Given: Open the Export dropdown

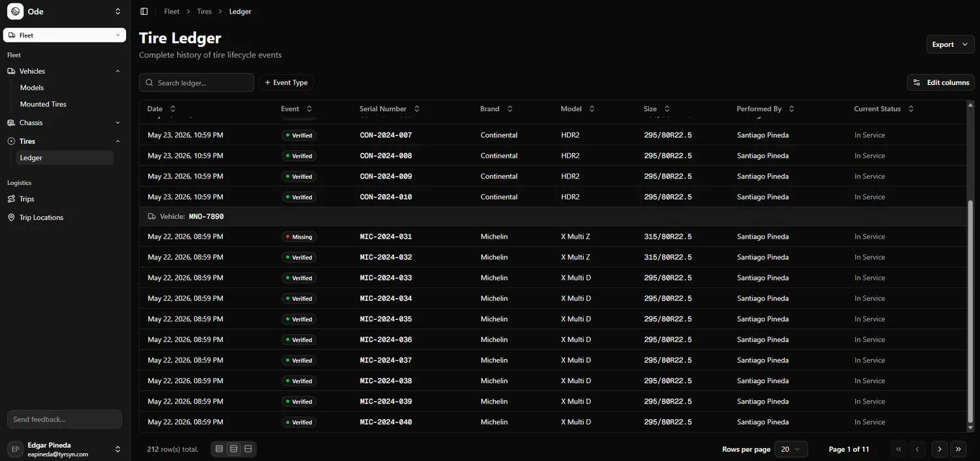Looking at the screenshot, I should (x=951, y=44).
